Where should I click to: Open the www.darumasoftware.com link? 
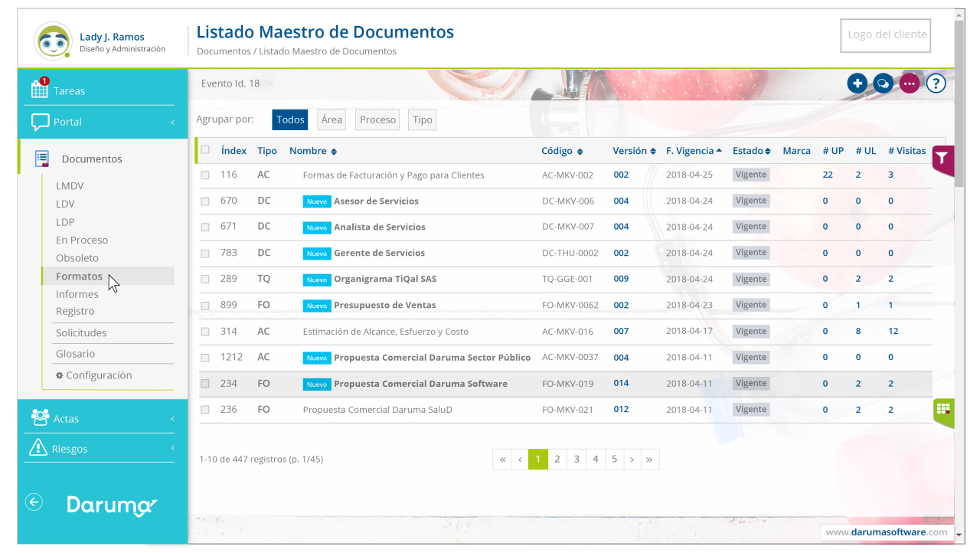pos(887,532)
